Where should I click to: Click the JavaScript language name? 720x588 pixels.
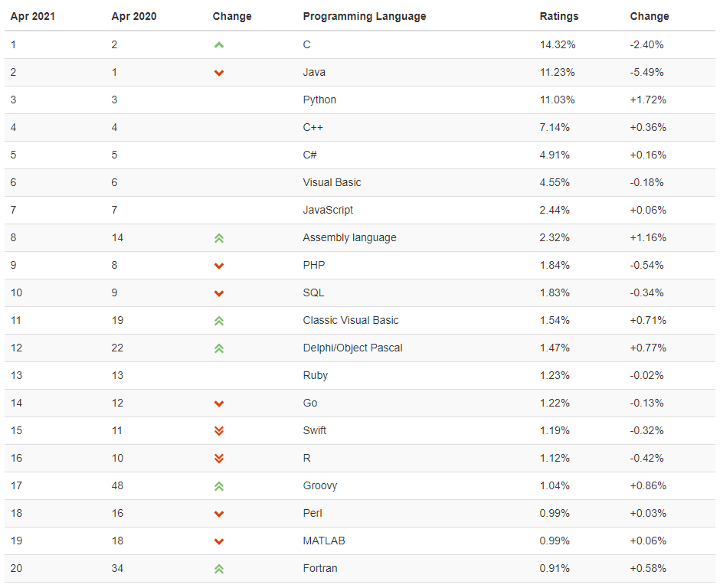[x=328, y=211]
